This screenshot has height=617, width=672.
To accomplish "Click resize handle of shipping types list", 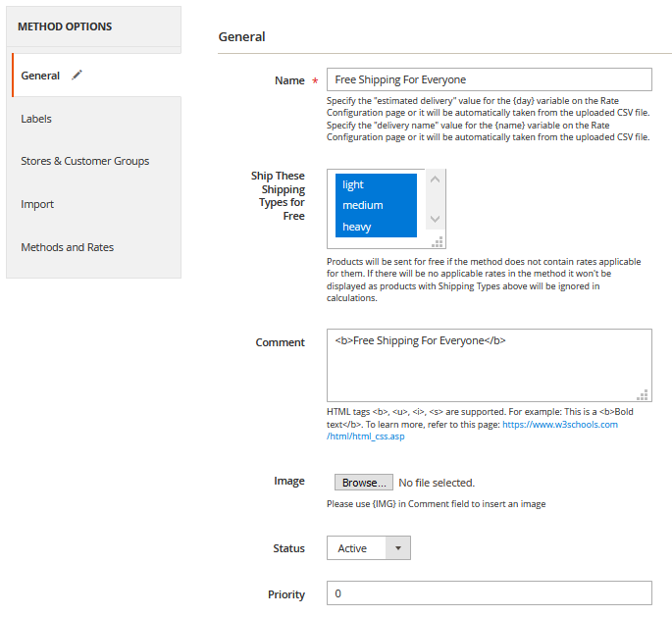I will coord(439,241).
